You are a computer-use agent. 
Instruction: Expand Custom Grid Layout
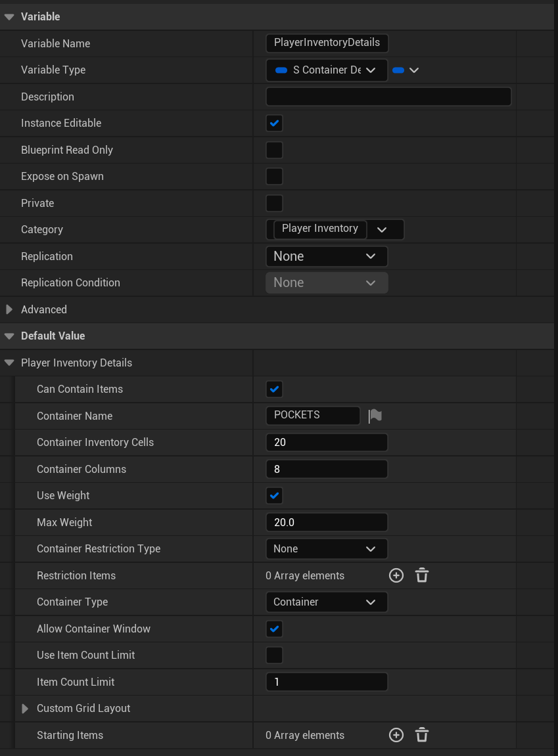click(25, 708)
